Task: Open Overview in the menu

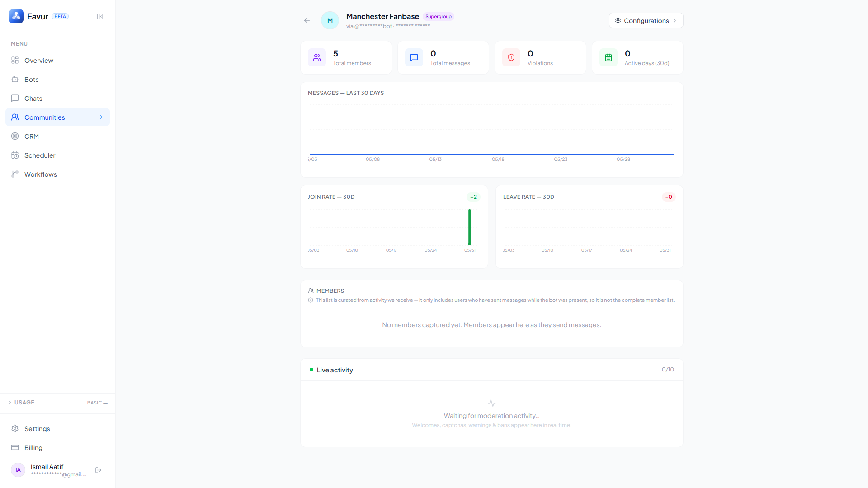Action: click(x=57, y=61)
